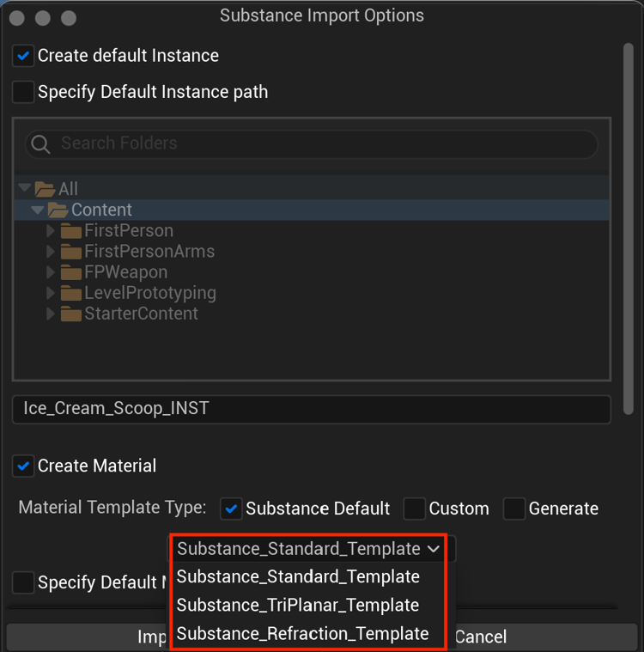Click the Substance_Standard_Template dropdown chevron
Screen dimensions: 644x652
[x=433, y=549]
